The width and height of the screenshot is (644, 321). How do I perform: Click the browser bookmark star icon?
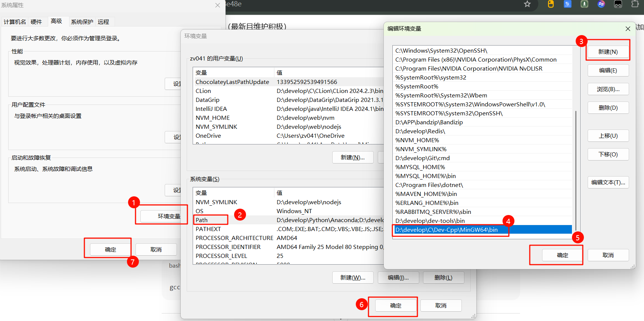click(x=527, y=4)
